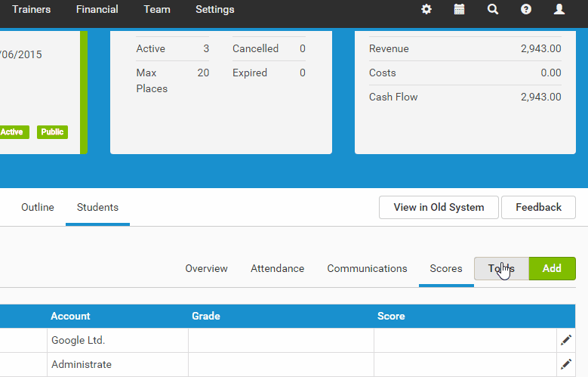588x377 pixels.
Task: Click the Max Places label
Action: (152, 81)
